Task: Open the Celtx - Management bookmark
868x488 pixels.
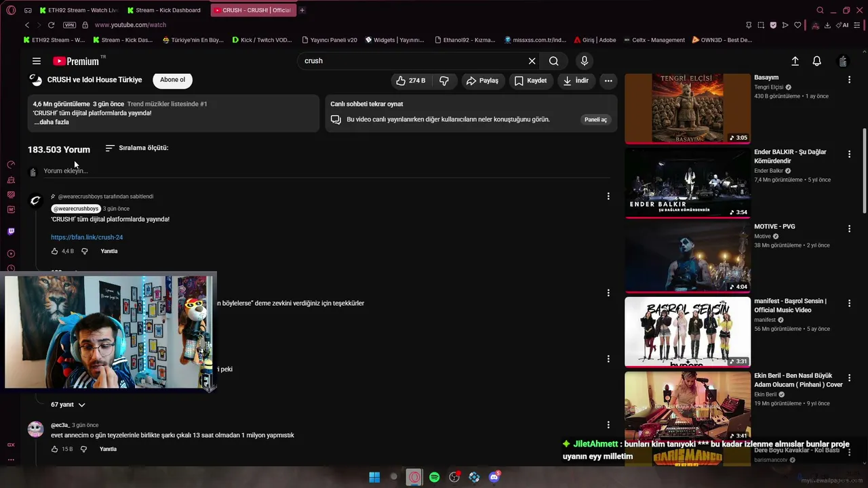Action: (654, 40)
